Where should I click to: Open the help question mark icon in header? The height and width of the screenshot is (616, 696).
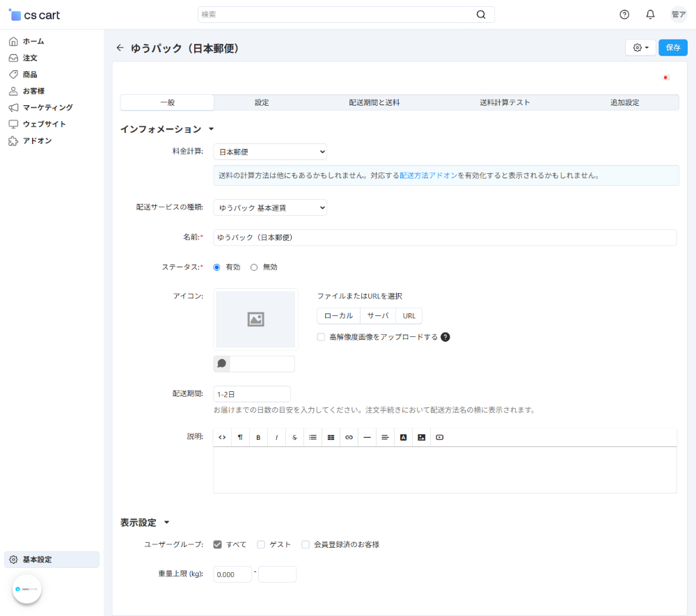pos(624,15)
